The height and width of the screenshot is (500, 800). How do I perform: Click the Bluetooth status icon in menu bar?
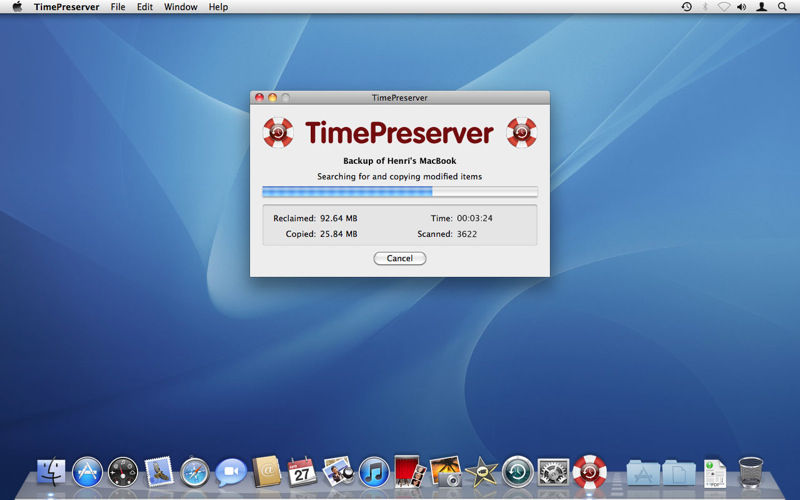[706, 7]
